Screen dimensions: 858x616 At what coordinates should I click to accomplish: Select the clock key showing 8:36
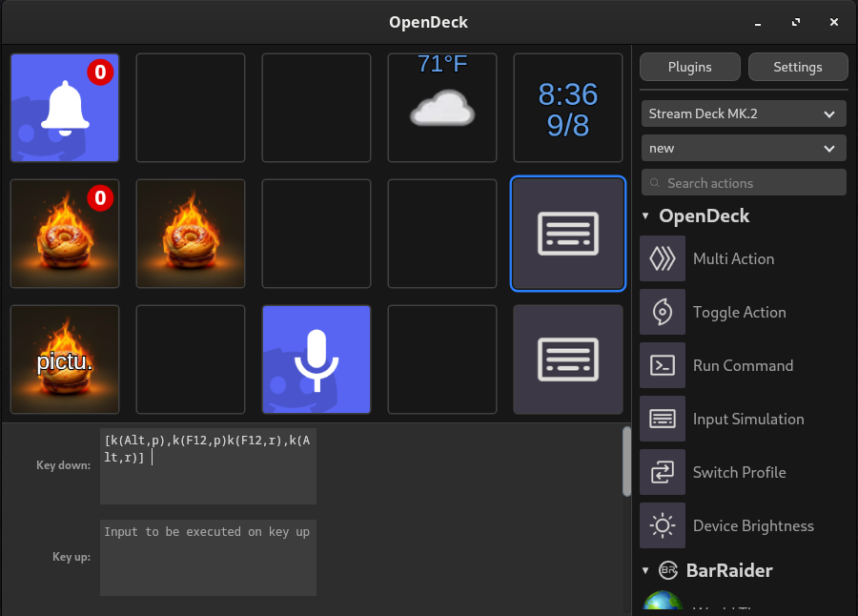(568, 108)
